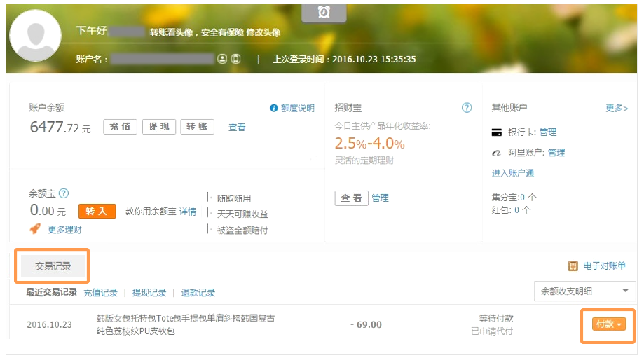
Task: Click the rocket icon beside 更多理财
Action: tap(34, 229)
